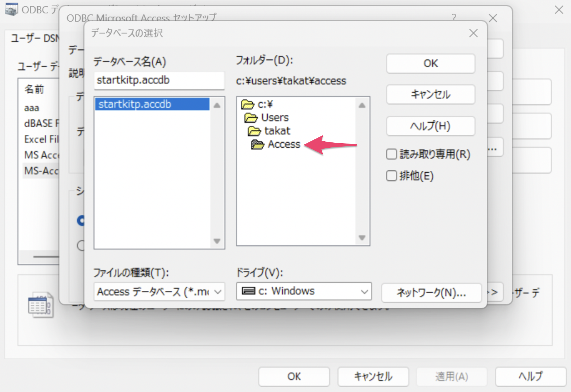Image resolution: width=571 pixels, height=392 pixels.
Task: Switch to the ユーザー DSN tab
Action: tap(35, 38)
